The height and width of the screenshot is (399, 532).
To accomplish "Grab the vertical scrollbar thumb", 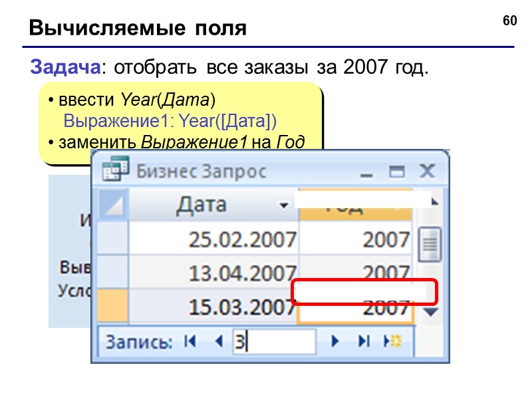I will [430, 244].
